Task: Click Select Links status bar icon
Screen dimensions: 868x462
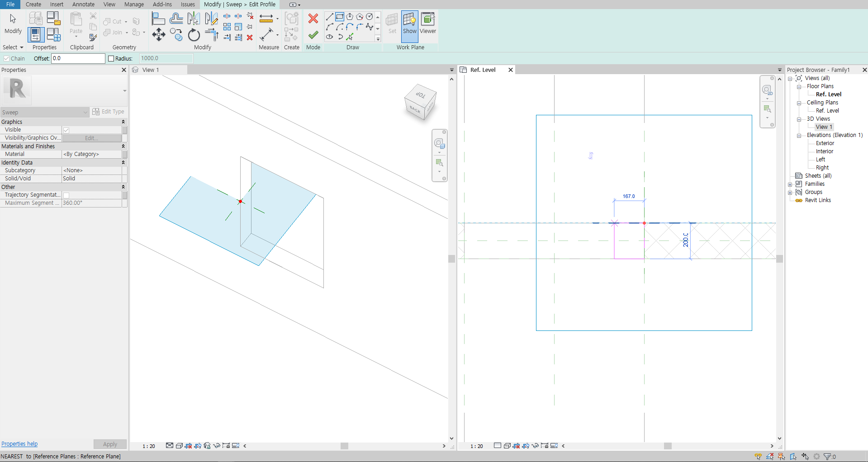Action: pyautogui.click(x=758, y=457)
